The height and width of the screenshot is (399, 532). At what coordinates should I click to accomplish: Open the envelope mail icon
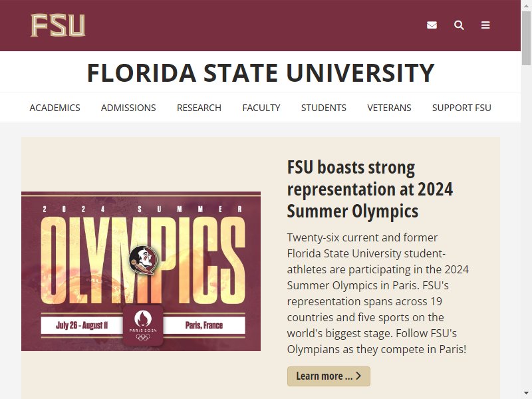(x=432, y=25)
